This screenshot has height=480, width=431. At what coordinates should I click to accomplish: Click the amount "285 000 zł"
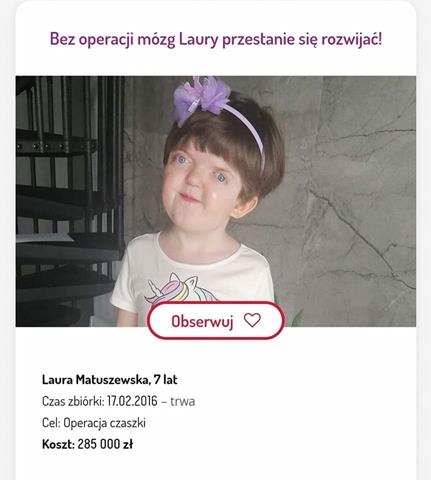point(105,444)
